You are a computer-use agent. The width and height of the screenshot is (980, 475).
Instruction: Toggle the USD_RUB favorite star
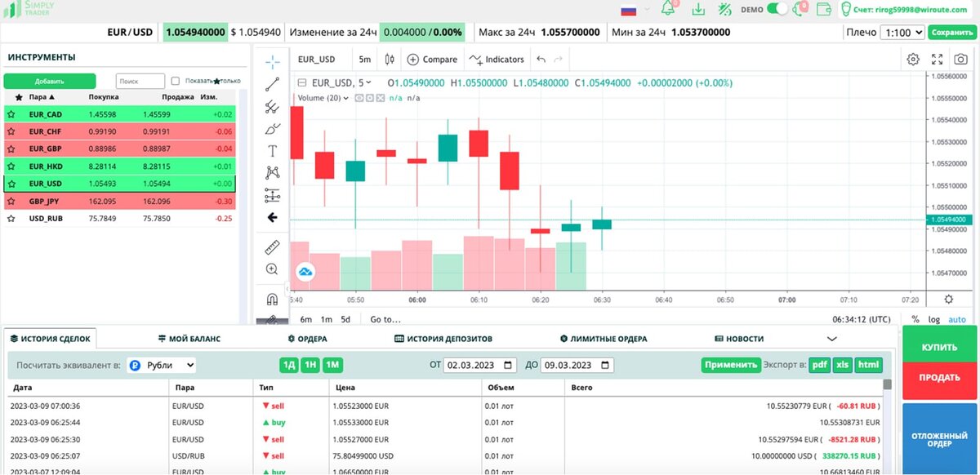tap(11, 219)
